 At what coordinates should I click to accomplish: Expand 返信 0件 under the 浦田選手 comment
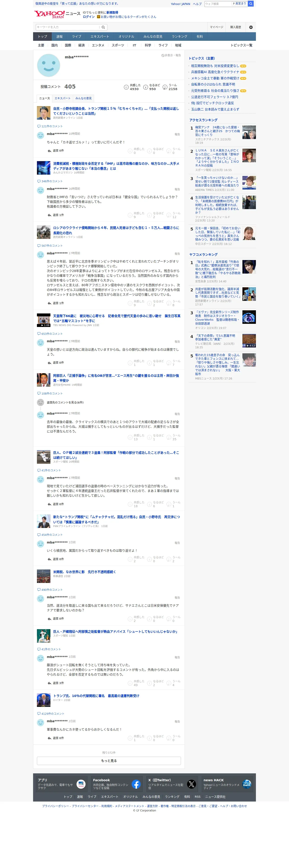click(56, 505)
